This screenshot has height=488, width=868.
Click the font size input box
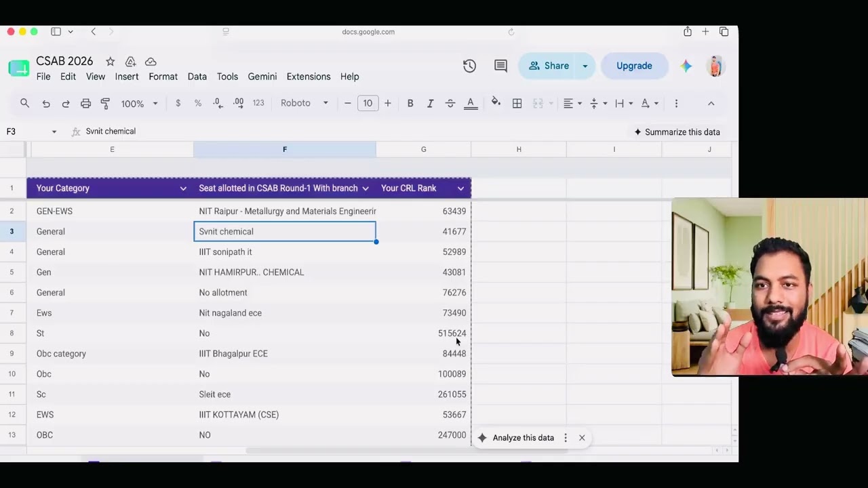coord(368,103)
